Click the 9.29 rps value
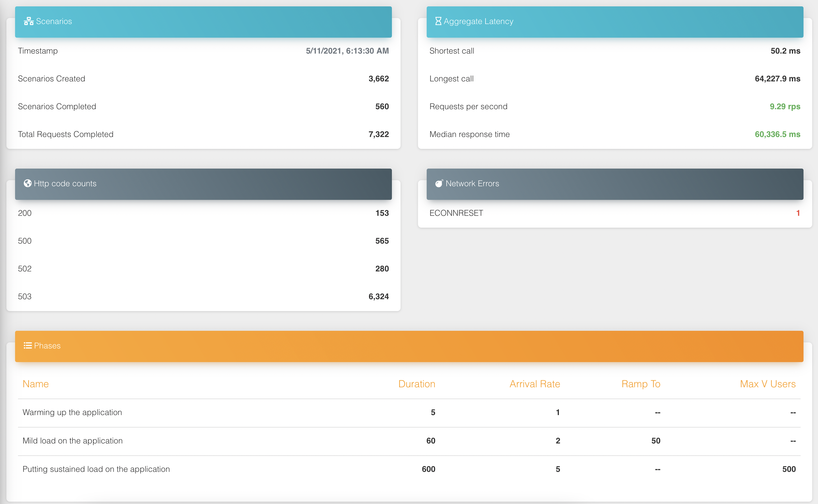 785,106
